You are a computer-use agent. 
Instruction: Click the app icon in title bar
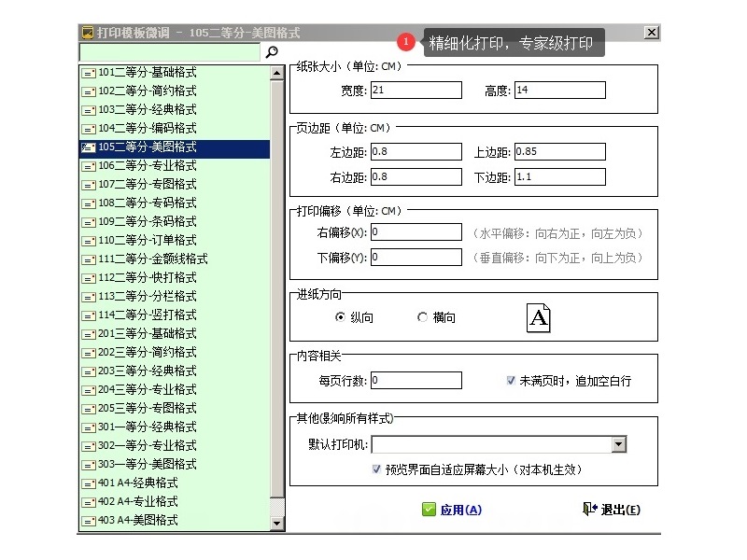88,33
